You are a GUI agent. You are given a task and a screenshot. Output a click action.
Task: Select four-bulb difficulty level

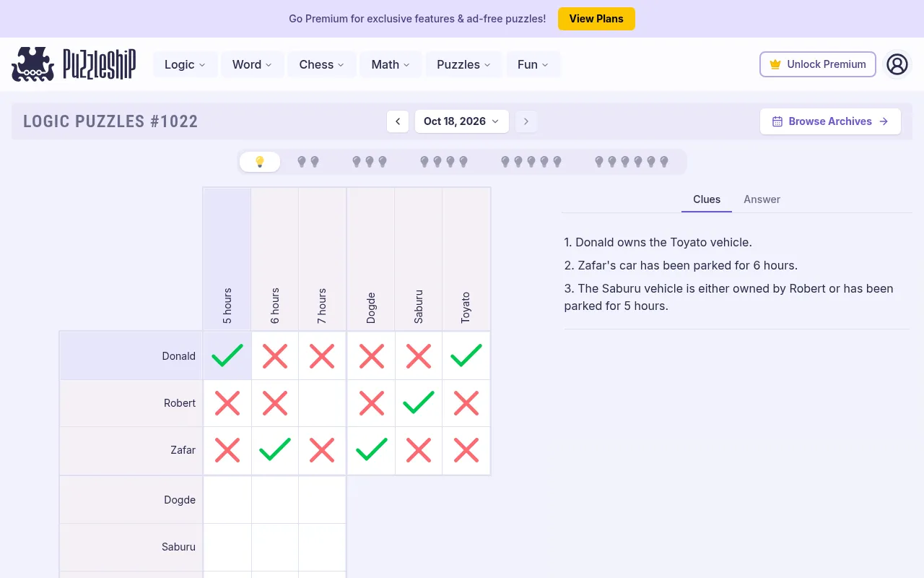(x=444, y=162)
